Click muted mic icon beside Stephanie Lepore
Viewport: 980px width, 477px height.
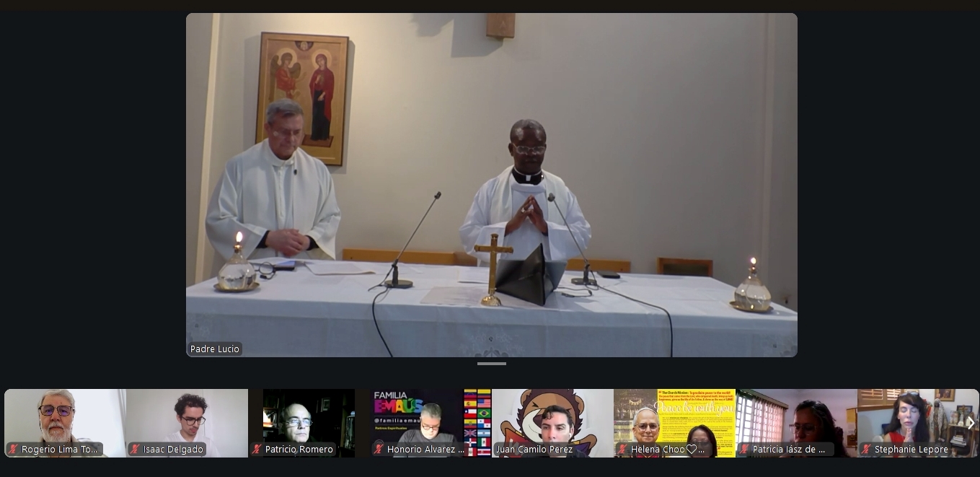(x=866, y=450)
